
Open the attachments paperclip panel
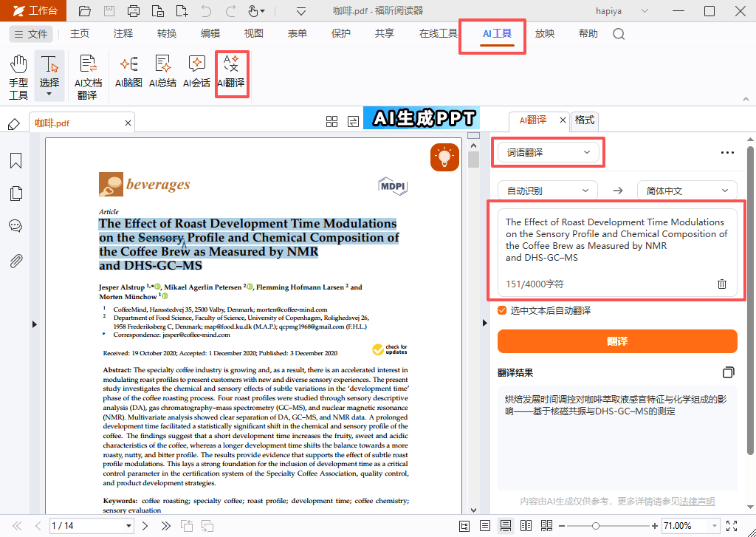click(16, 261)
